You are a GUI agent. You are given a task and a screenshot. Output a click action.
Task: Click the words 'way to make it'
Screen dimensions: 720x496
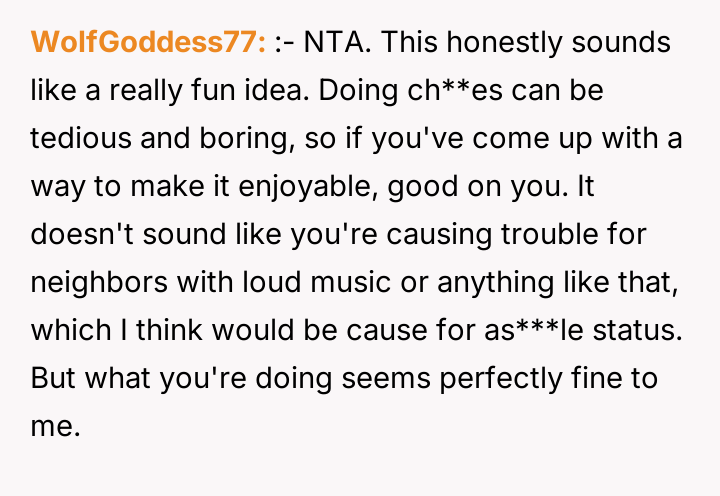(123, 186)
